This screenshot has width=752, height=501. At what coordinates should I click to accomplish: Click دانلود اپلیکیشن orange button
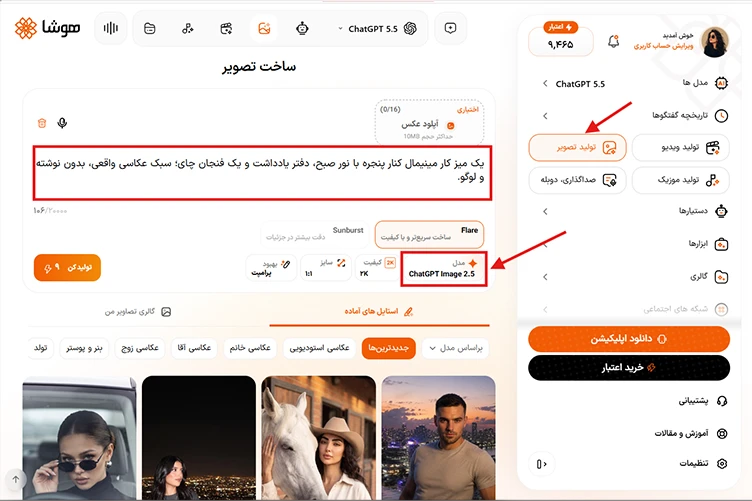click(x=629, y=339)
